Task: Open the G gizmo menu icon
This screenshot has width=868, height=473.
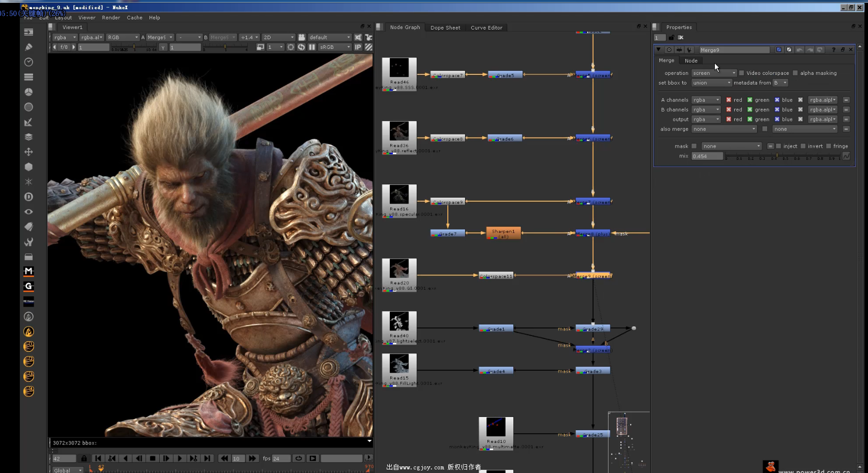Action: tap(28, 287)
